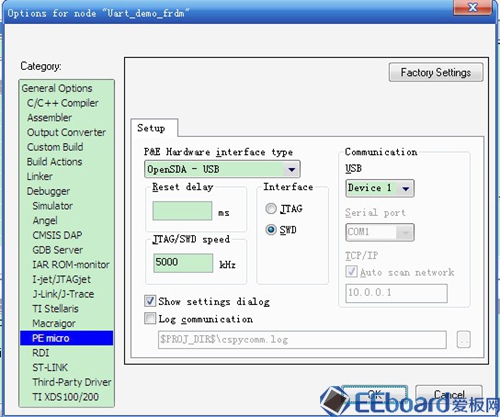500x417 pixels.
Task: Open USB Device 1 dropdown
Action: [380, 188]
